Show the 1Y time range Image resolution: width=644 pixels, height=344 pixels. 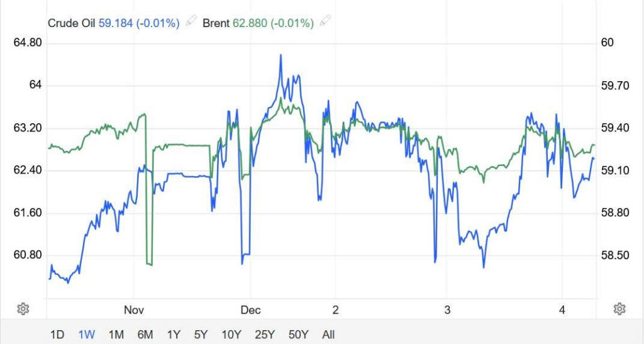tap(175, 334)
